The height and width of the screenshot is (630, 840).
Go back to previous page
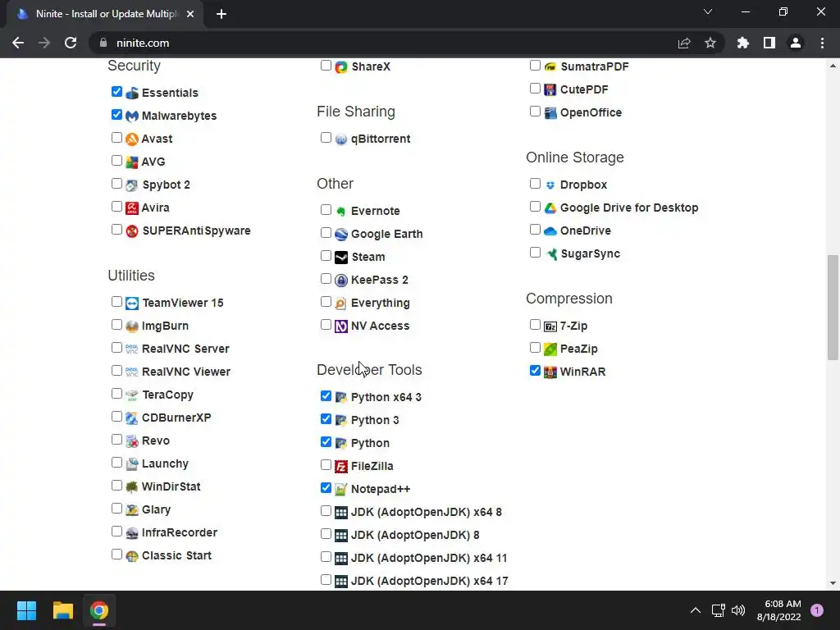pos(18,43)
